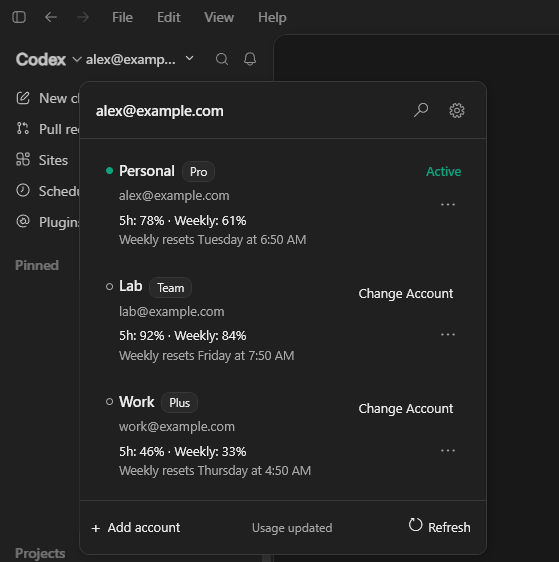Click the Team plan badge
This screenshot has width=559, height=562.
(x=171, y=287)
